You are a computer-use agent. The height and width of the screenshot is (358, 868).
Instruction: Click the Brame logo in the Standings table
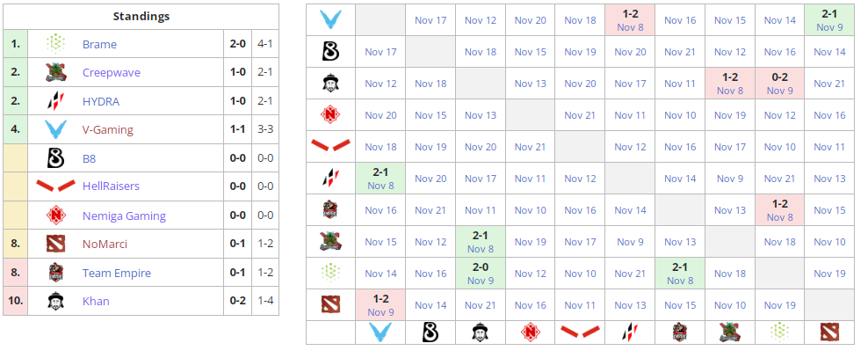point(56,44)
